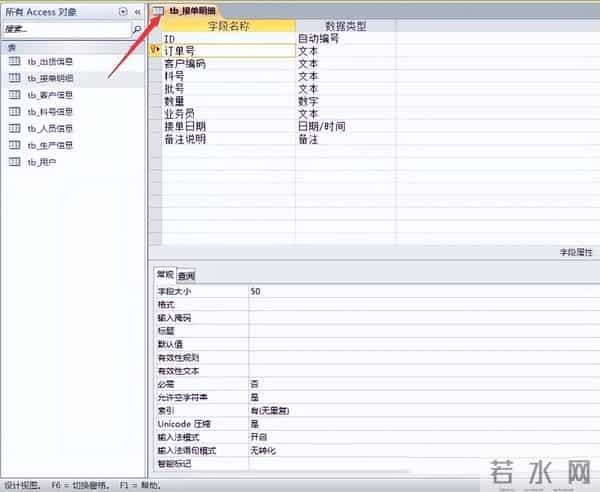Select the 批号 field name cell

[x=228, y=88]
